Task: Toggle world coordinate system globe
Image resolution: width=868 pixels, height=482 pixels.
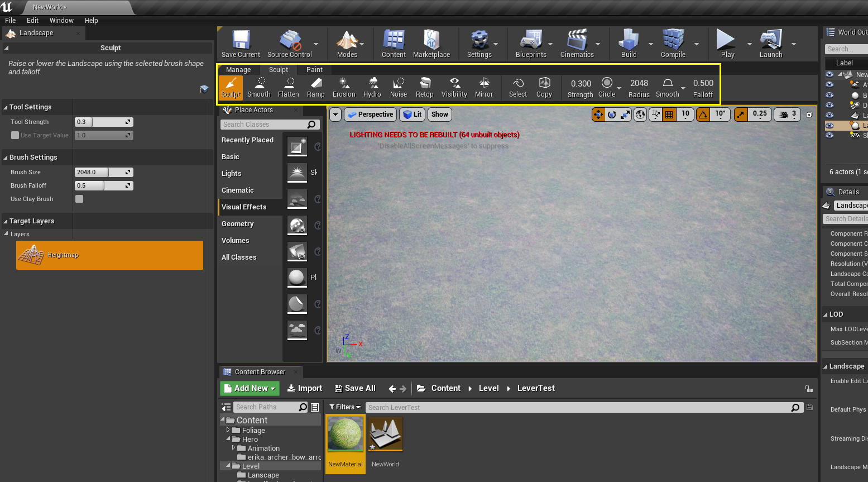Action: click(x=640, y=114)
